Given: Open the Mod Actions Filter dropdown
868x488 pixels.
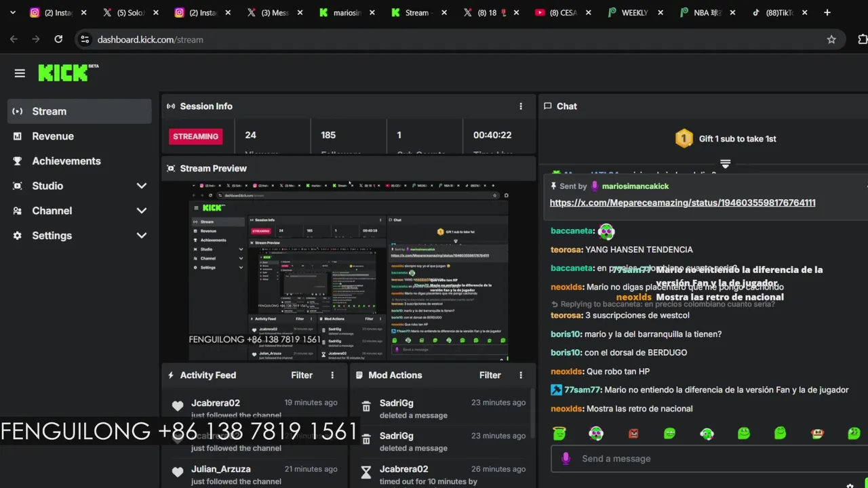Looking at the screenshot, I should [x=490, y=375].
